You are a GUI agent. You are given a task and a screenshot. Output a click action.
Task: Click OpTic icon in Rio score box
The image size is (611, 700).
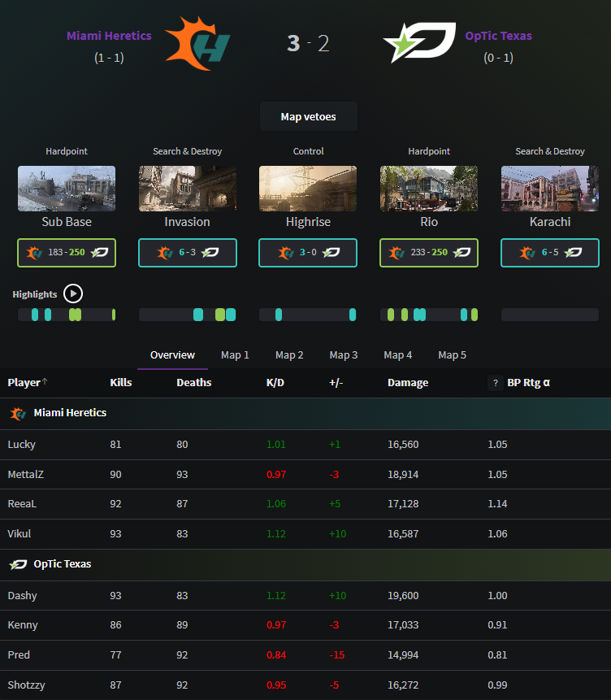(461, 253)
